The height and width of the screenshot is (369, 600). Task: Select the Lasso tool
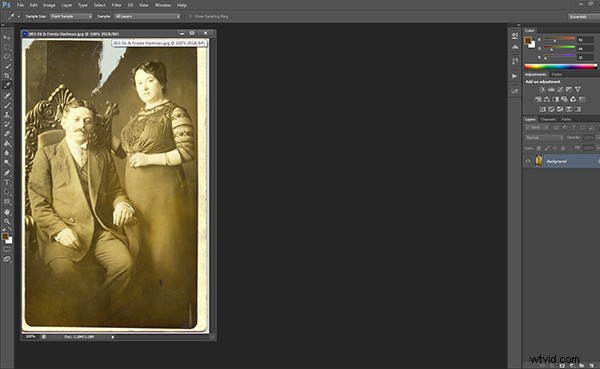click(7, 57)
